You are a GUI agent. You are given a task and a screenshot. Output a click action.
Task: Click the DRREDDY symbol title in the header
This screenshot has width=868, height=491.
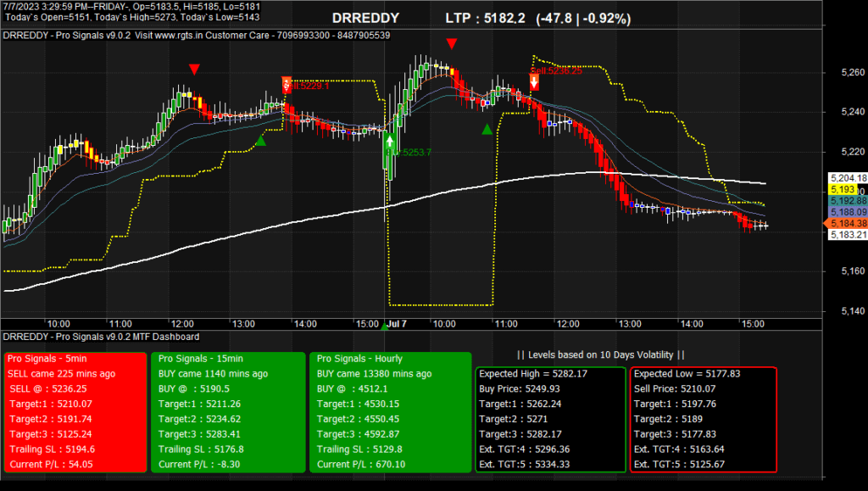365,19
